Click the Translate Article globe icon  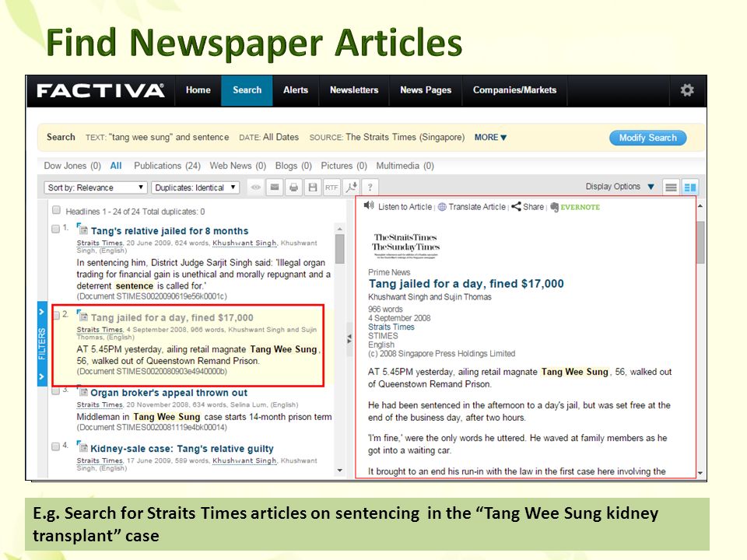click(442, 207)
